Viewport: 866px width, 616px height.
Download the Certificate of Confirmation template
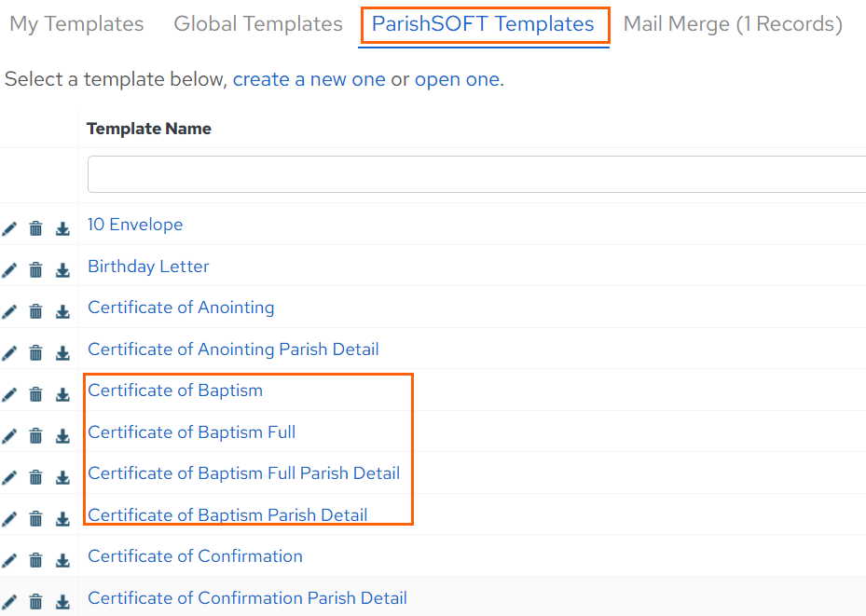point(62,560)
